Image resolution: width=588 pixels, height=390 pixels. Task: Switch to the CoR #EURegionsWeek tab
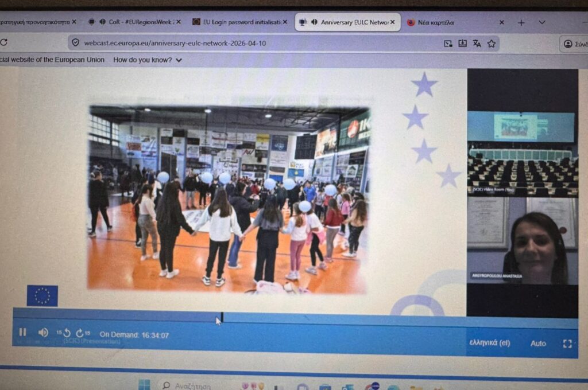136,22
